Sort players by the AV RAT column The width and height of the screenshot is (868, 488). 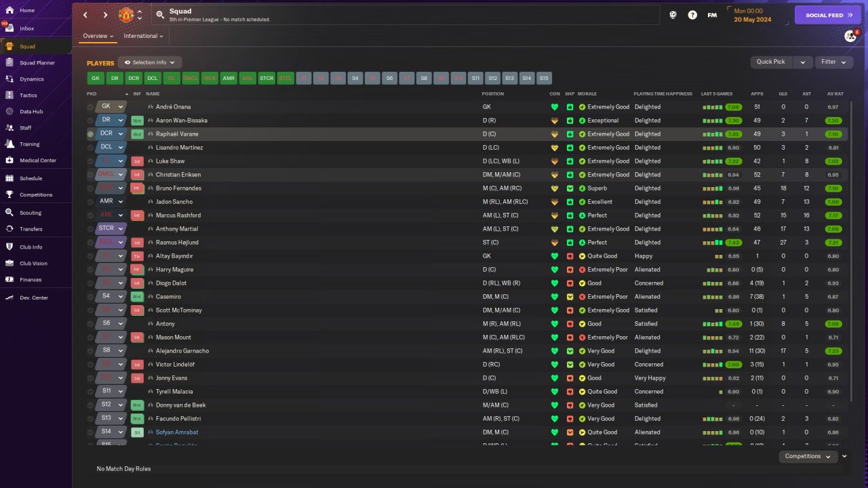(x=835, y=94)
